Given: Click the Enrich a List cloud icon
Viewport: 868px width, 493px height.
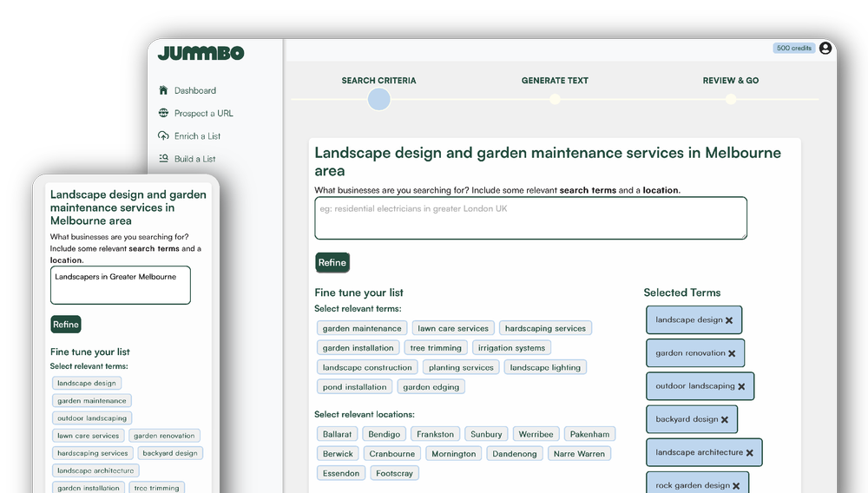Looking at the screenshot, I should pos(163,135).
